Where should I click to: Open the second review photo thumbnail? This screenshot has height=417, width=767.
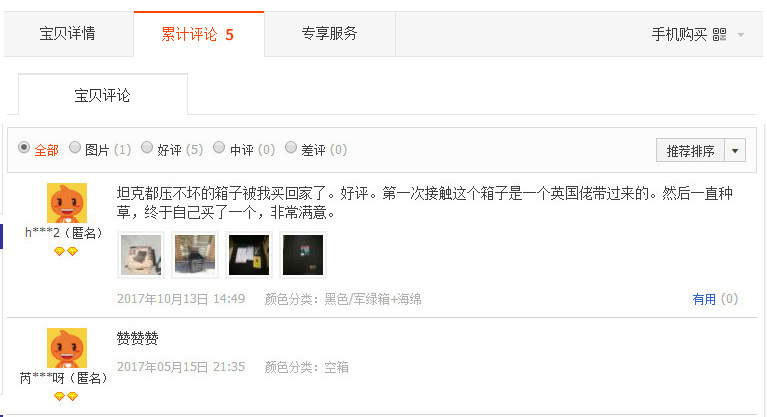click(x=195, y=255)
